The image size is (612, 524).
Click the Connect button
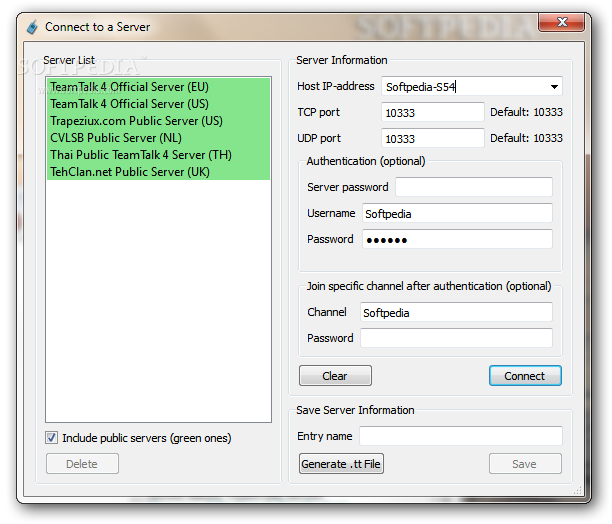(x=525, y=376)
